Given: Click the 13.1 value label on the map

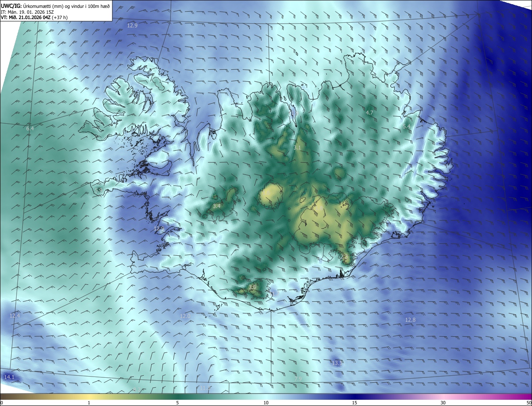Looking at the screenshot, I should click(x=337, y=363).
